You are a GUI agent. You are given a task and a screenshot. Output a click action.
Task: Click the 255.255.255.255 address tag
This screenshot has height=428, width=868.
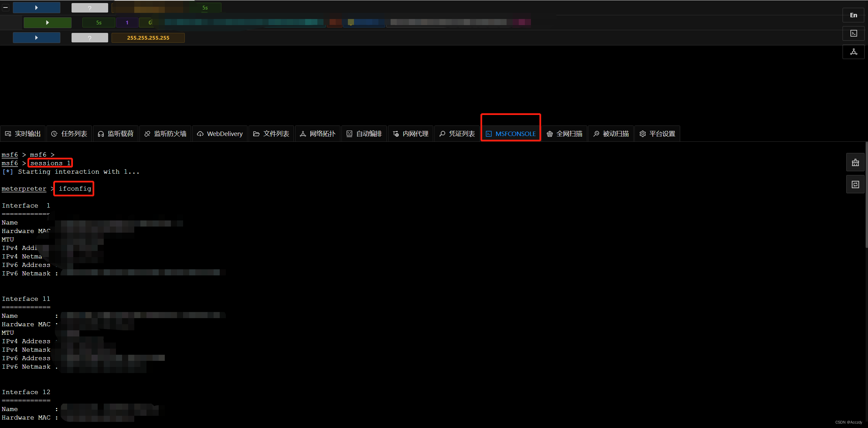(x=148, y=38)
